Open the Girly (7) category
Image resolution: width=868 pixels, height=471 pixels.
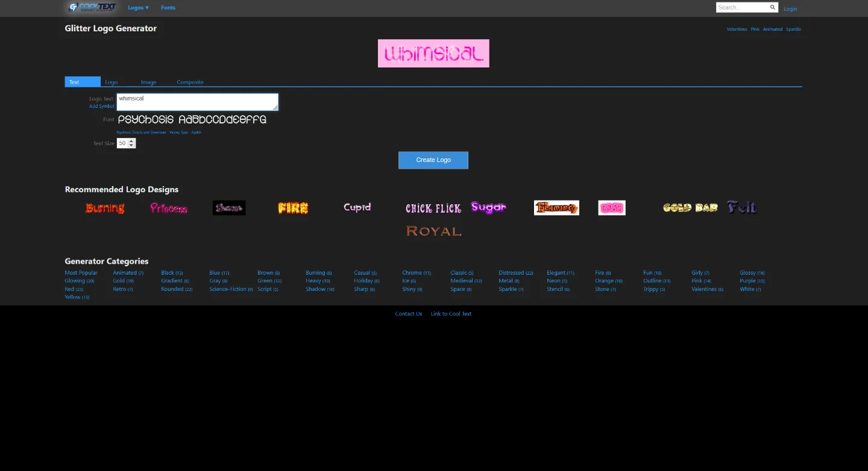tap(700, 273)
